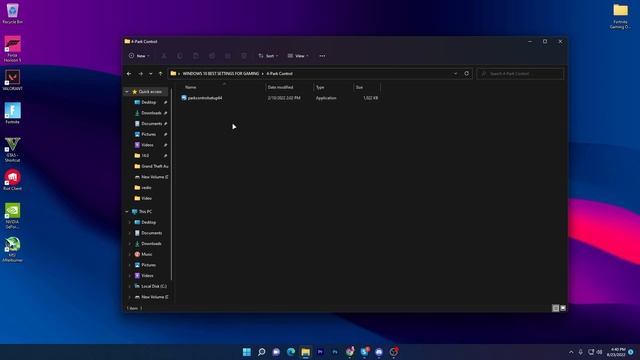Open Photoshop from taskbar

[x=335, y=352]
